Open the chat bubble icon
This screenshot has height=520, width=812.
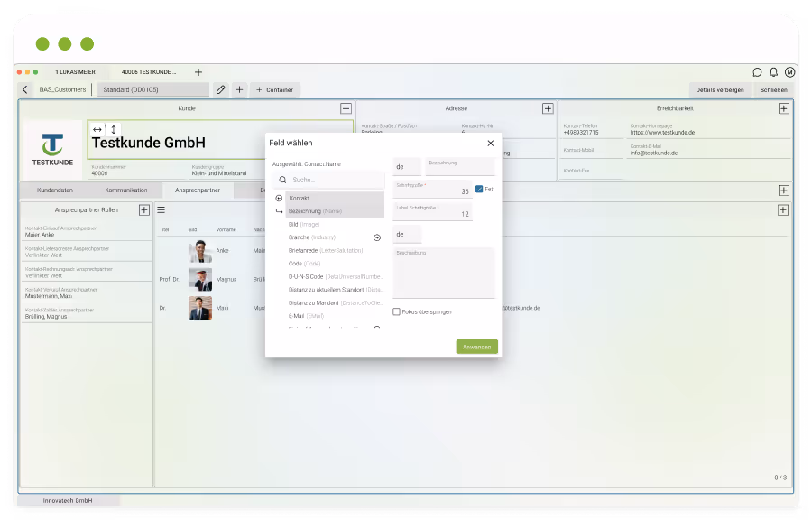757,72
